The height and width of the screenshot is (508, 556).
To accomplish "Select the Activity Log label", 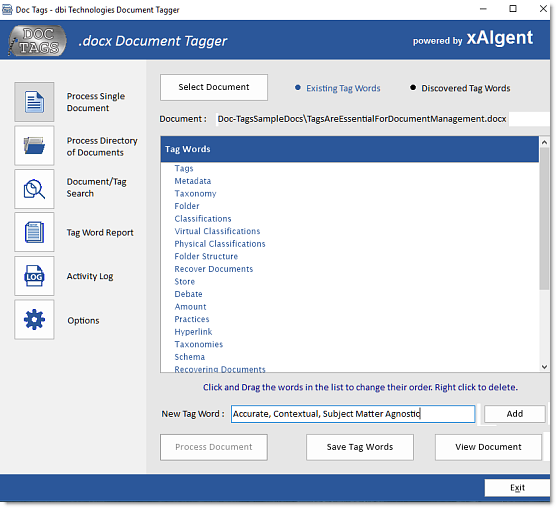I will tap(90, 276).
